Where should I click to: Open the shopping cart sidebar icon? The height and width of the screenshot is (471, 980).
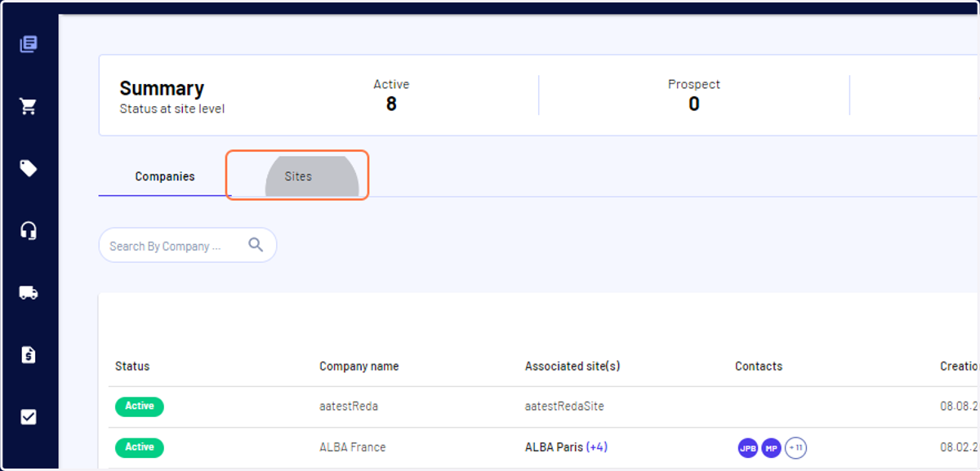tap(29, 106)
